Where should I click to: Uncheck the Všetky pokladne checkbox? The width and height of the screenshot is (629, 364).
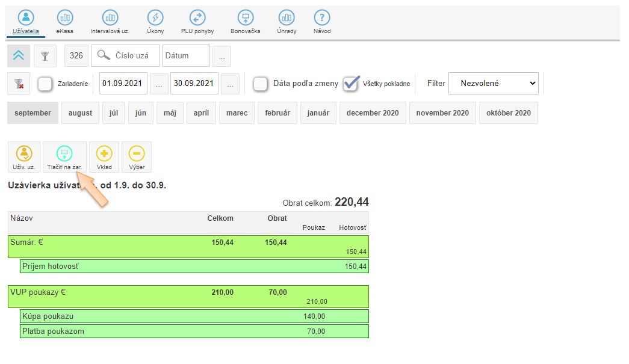point(351,84)
